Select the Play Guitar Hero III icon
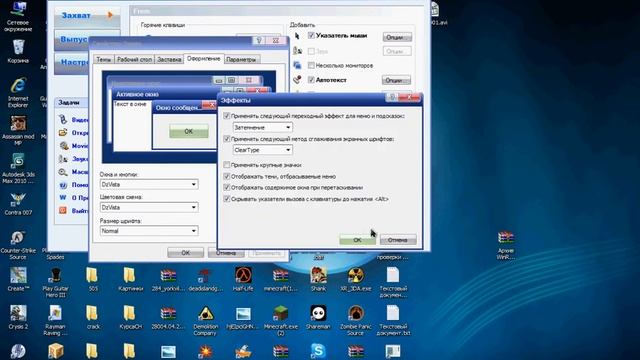Viewport: 640px width, 360px height. 55,282
